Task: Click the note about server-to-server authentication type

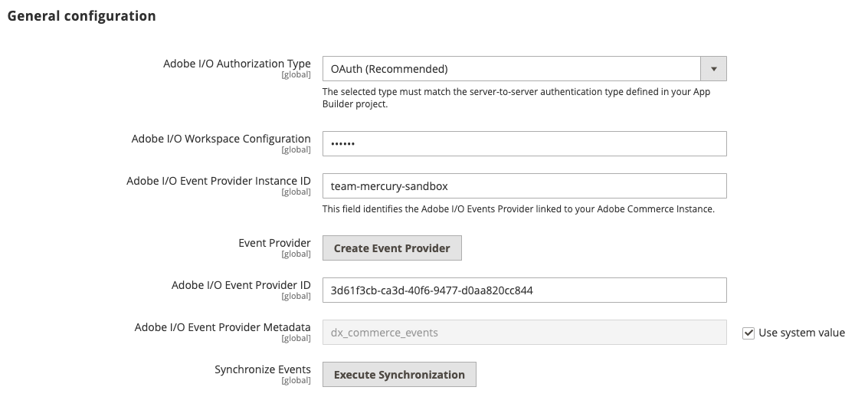Action: [516, 97]
